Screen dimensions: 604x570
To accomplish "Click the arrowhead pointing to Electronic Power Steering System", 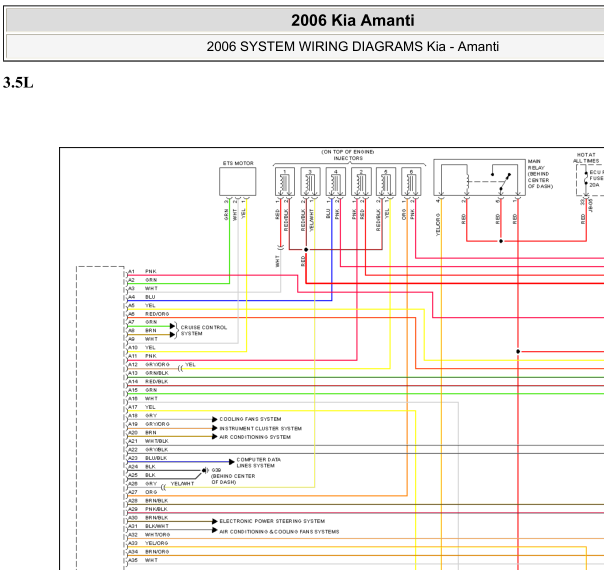I will (x=215, y=521).
